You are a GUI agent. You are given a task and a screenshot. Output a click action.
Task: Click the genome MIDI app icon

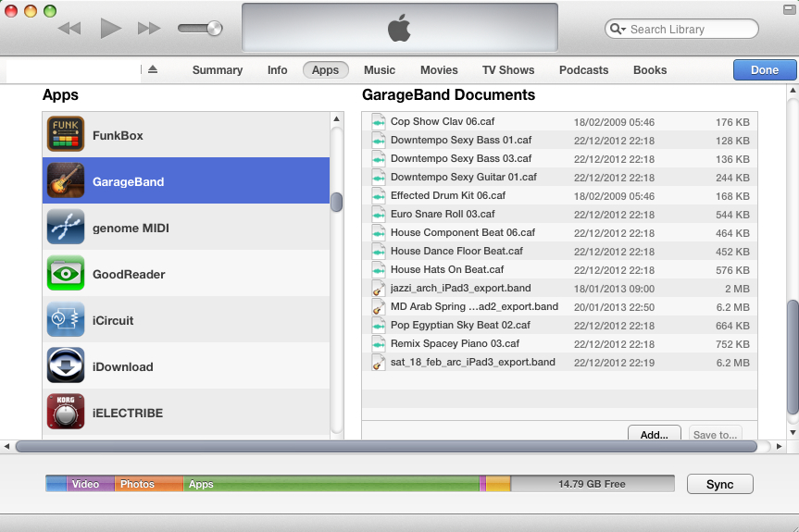[x=66, y=227]
